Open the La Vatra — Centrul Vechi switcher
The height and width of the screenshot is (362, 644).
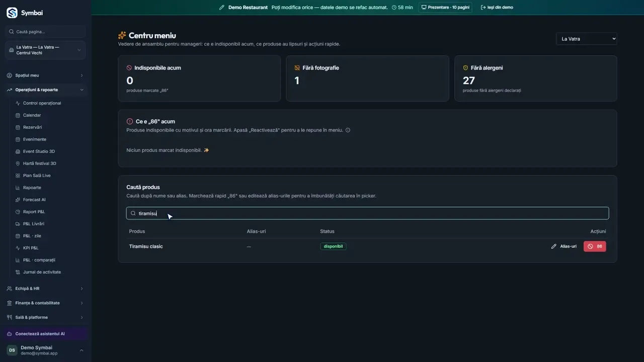point(45,50)
